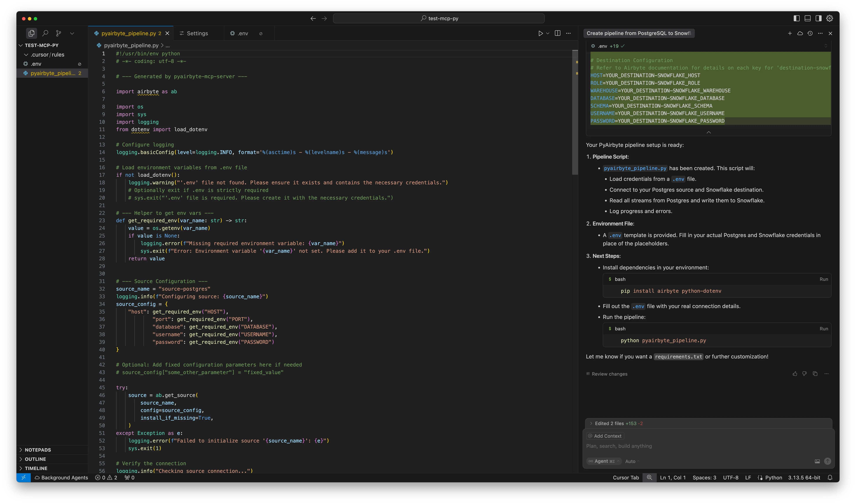856x504 pixels.
Task: Start a new chat with plus icon
Action: pos(790,33)
